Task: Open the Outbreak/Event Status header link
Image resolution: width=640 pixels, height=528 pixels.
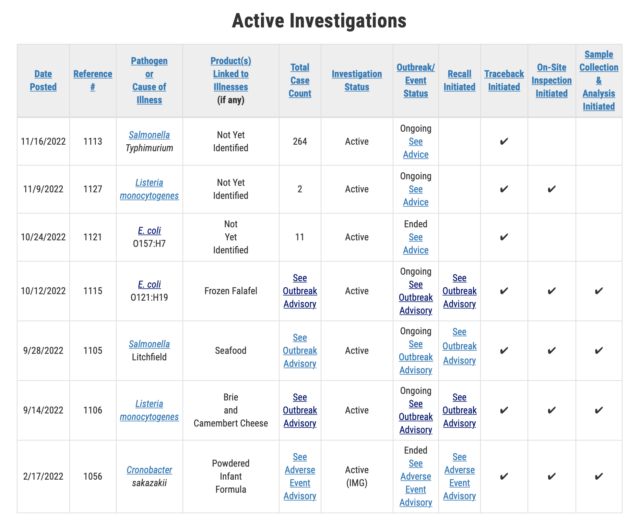Action: (416, 80)
